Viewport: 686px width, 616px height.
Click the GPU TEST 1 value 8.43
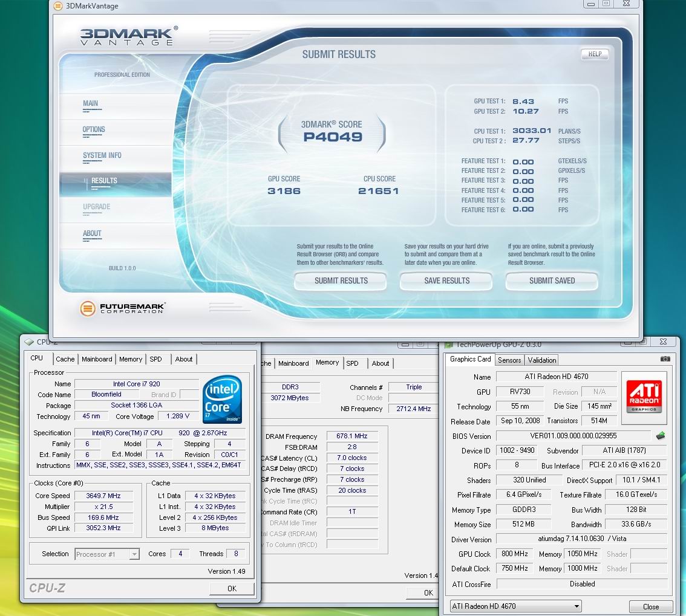(523, 102)
